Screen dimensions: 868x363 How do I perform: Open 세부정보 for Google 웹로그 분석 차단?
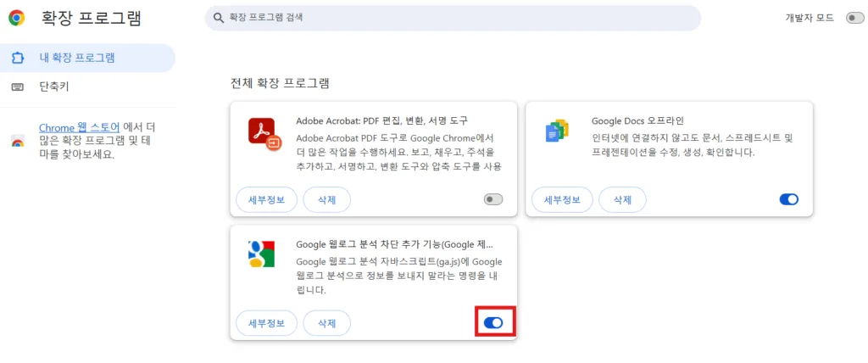click(267, 323)
